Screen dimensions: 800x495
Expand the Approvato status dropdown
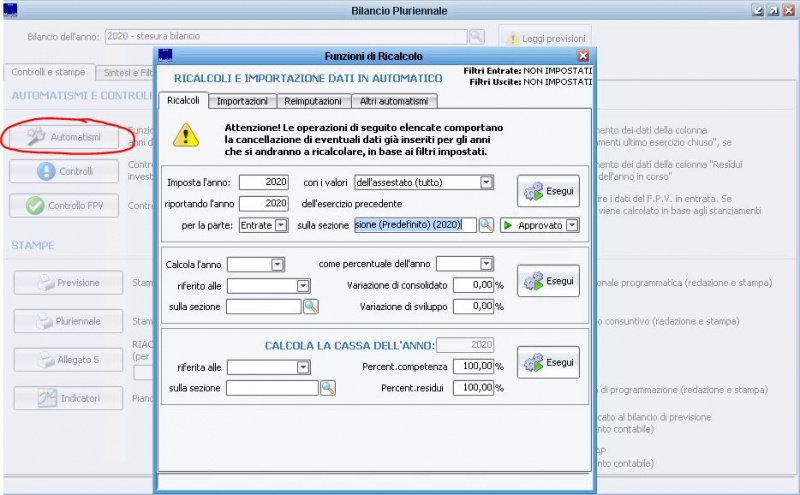[571, 226]
